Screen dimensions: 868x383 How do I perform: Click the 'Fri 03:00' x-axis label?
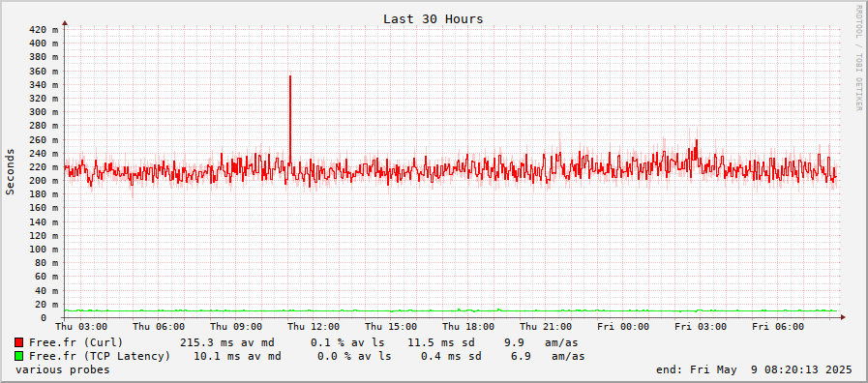(x=701, y=327)
